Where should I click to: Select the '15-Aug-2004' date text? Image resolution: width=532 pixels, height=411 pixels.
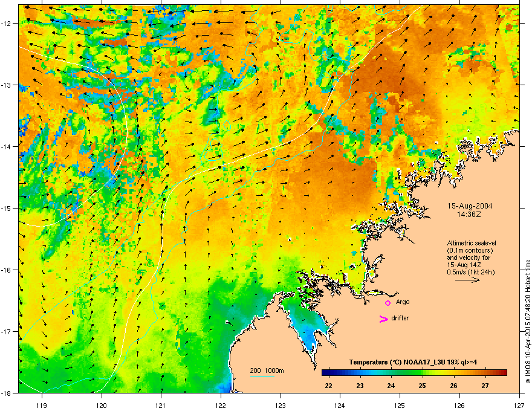coord(470,206)
